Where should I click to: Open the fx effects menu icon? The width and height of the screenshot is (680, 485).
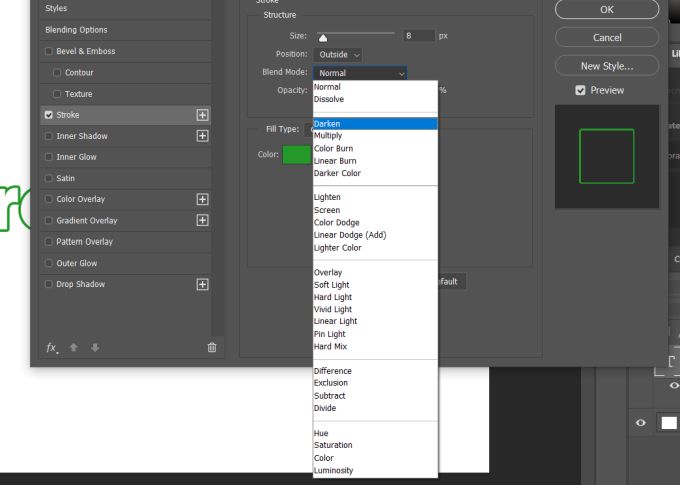tap(52, 347)
